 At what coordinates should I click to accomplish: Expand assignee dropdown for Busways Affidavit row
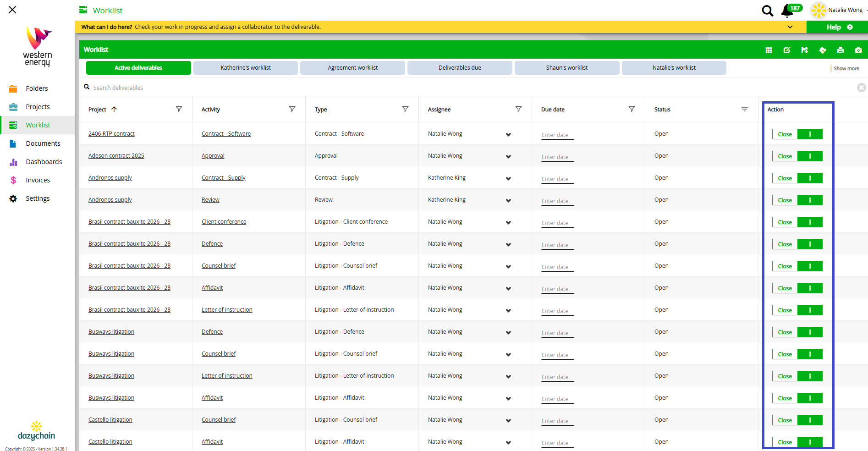pyautogui.click(x=508, y=398)
